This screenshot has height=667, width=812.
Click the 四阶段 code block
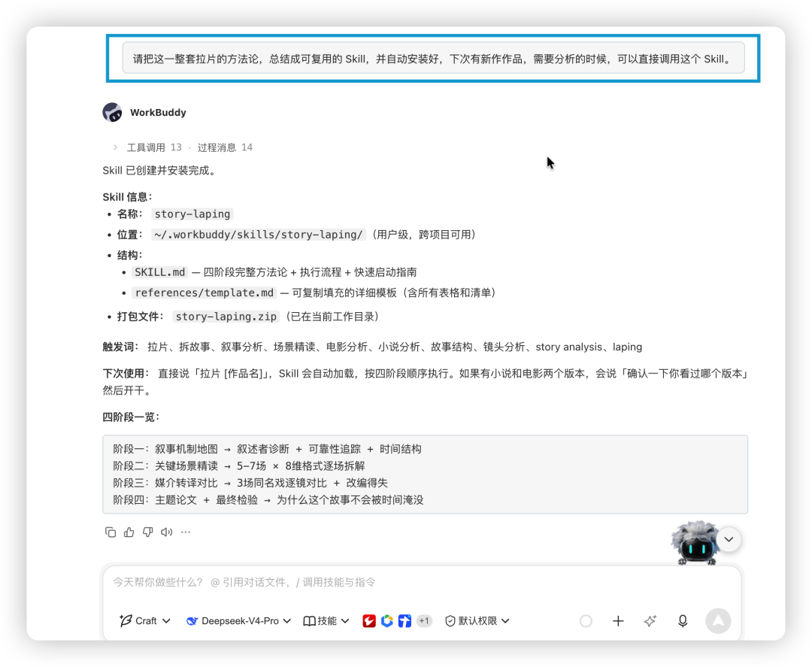425,474
